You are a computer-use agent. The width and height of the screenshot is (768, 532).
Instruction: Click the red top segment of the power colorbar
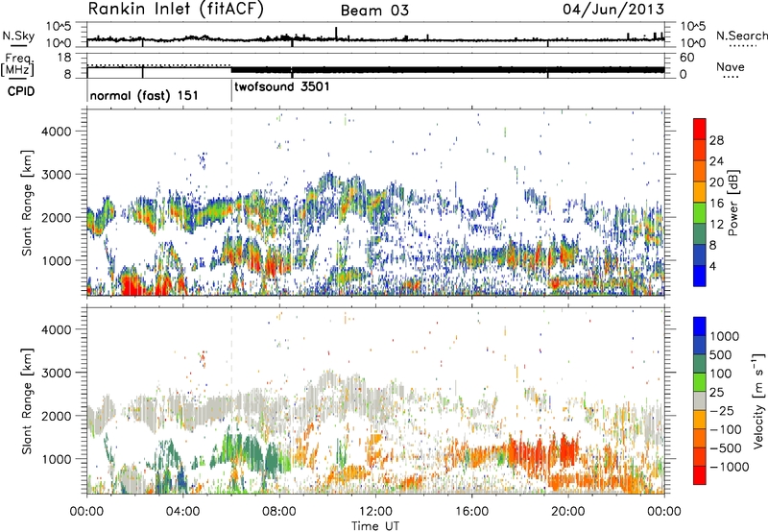(x=700, y=130)
